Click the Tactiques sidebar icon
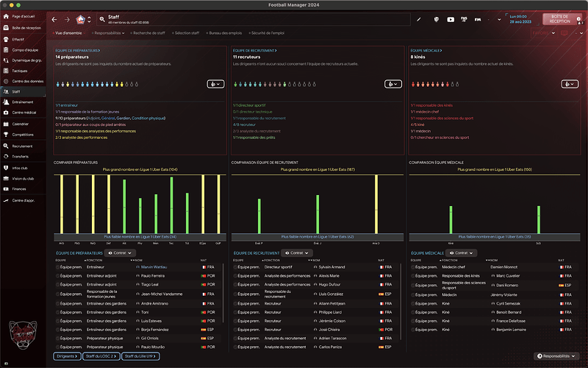The image size is (588, 368). point(6,71)
